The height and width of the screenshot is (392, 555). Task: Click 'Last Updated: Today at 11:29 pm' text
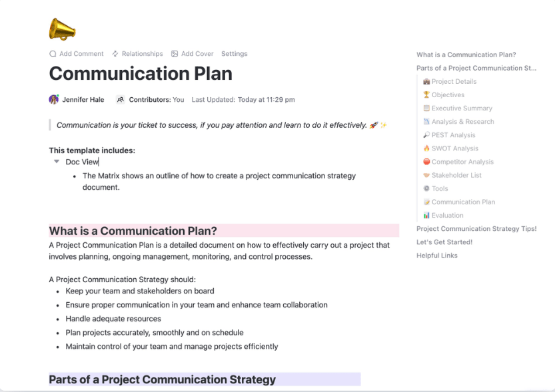(243, 100)
